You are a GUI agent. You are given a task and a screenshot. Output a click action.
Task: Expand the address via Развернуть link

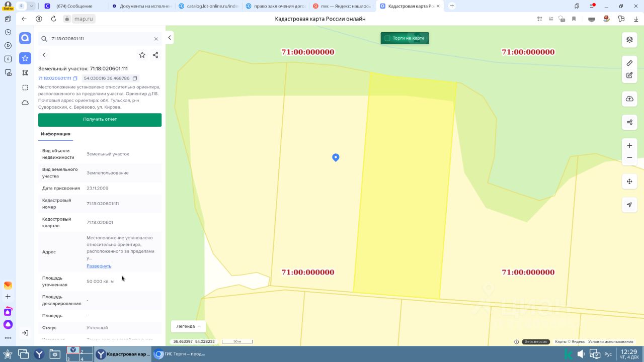click(x=99, y=266)
